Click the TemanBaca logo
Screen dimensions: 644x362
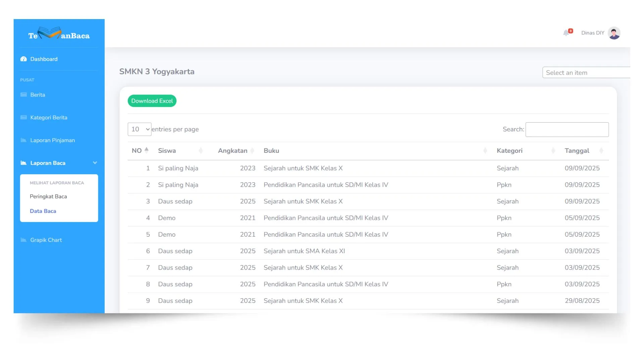[59, 34]
